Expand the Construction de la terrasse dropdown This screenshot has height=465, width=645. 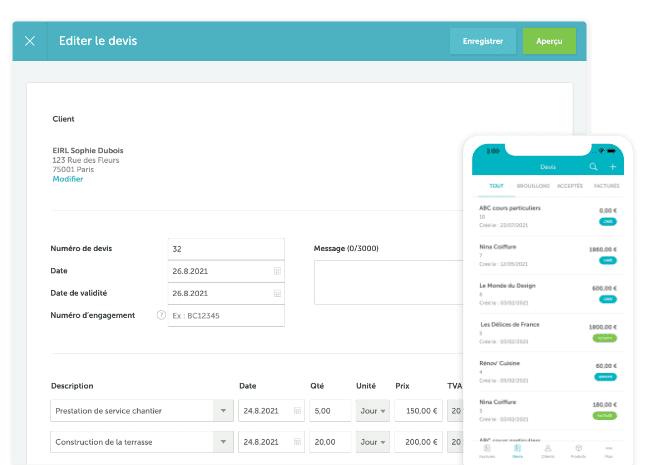tap(223, 442)
